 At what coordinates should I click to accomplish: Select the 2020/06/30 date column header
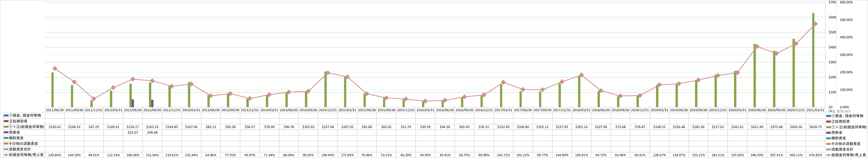tap(757, 110)
